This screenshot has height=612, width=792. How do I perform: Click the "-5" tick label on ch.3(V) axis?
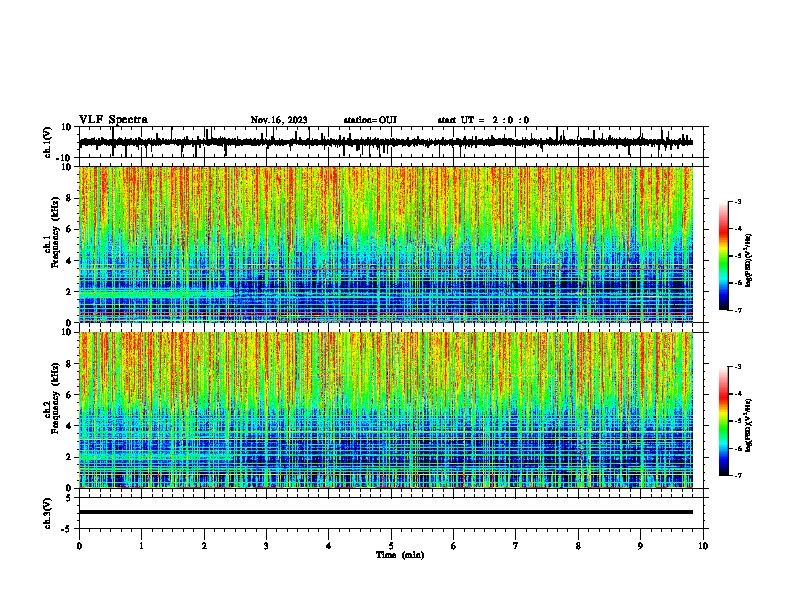pos(67,529)
